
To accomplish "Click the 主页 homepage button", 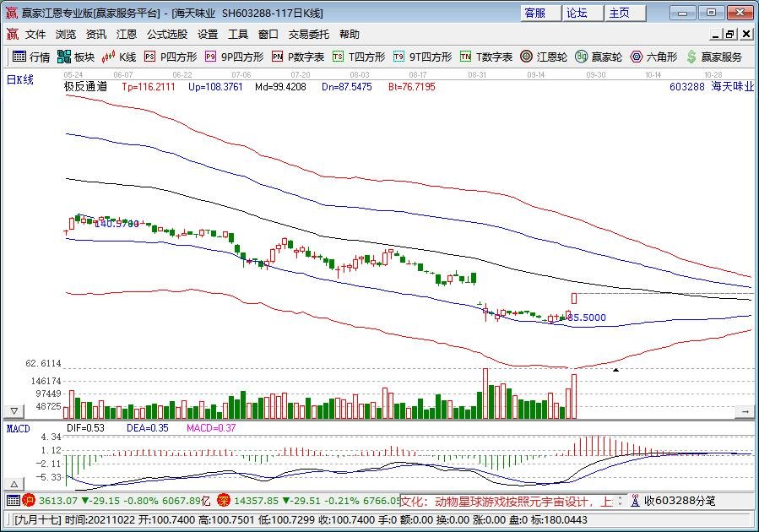I will click(x=625, y=13).
